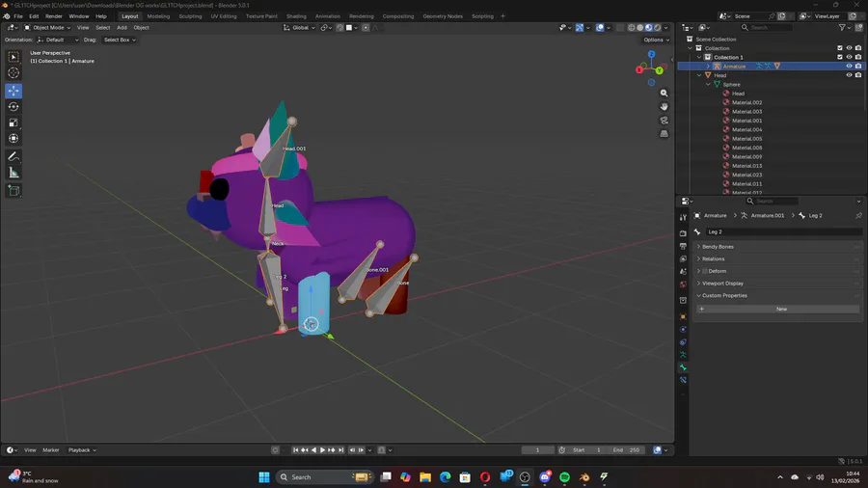
Task: Click the viewport pan hand icon
Action: click(x=664, y=107)
